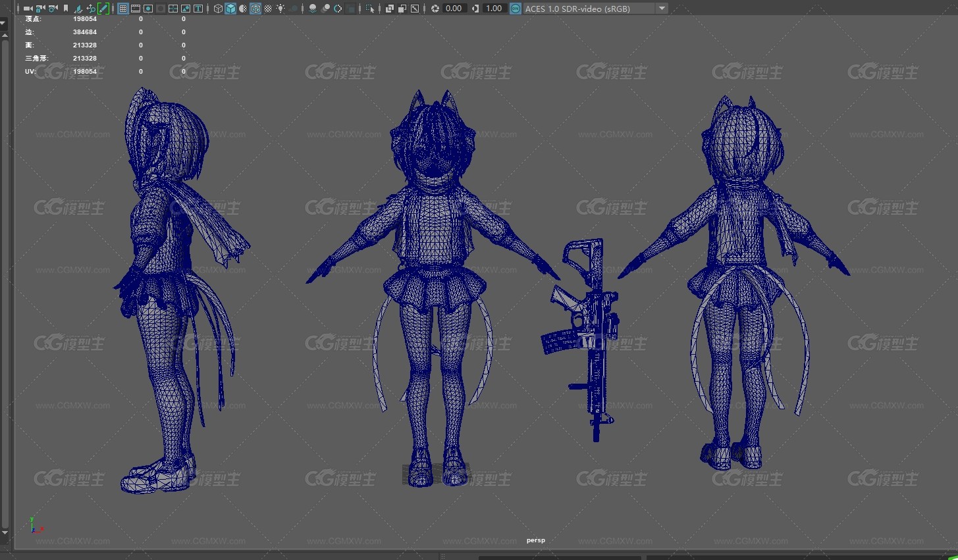
Task: Open the ACES 1.0 SDR-video dropdown
Action: [x=596, y=9]
